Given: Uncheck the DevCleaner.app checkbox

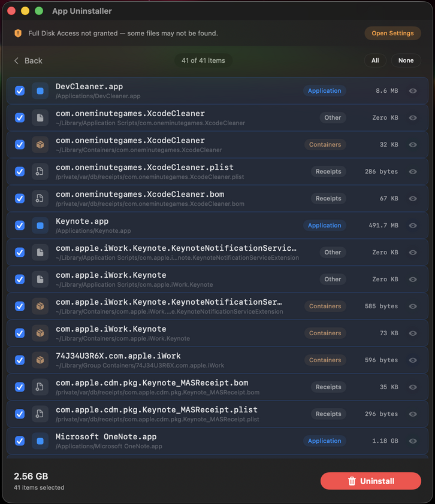Looking at the screenshot, I should click(20, 91).
